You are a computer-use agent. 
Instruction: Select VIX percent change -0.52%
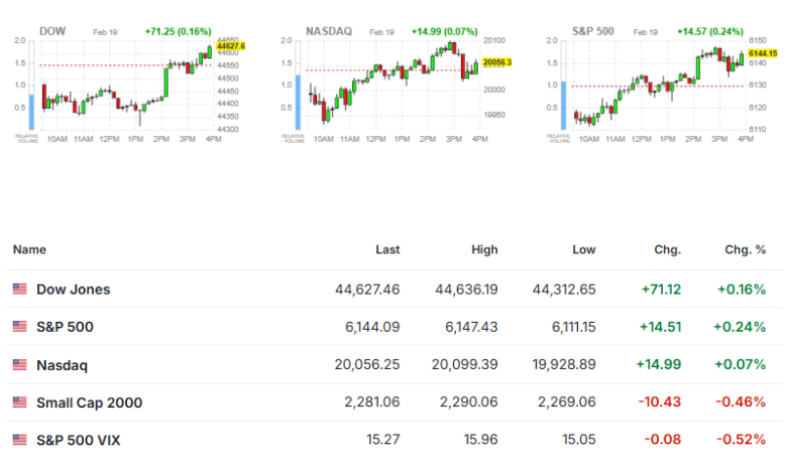(x=740, y=440)
